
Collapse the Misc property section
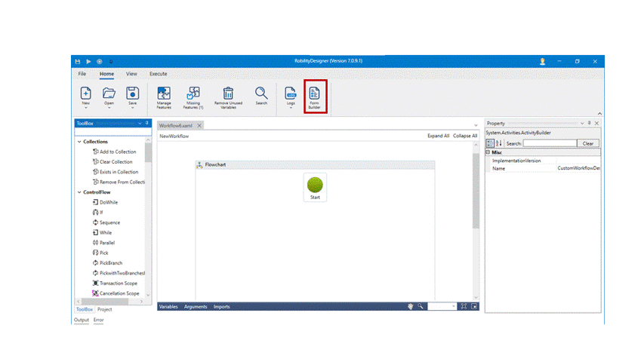[x=488, y=152]
